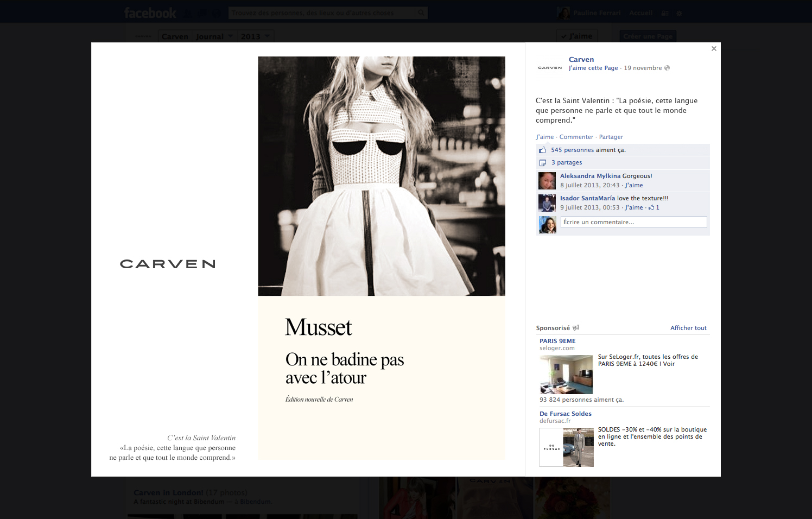The height and width of the screenshot is (519, 812).
Task: Open the De Fursac Soldes ad link
Action: 565,414
